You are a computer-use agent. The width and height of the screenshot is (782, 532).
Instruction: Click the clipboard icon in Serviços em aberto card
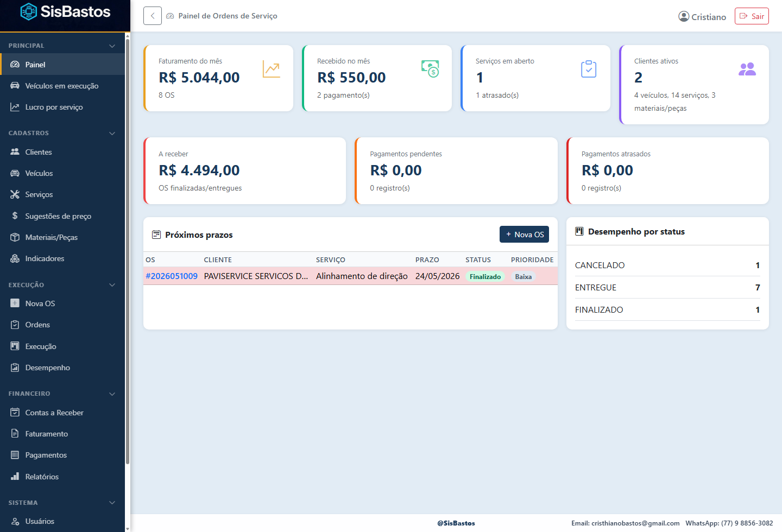[589, 69]
